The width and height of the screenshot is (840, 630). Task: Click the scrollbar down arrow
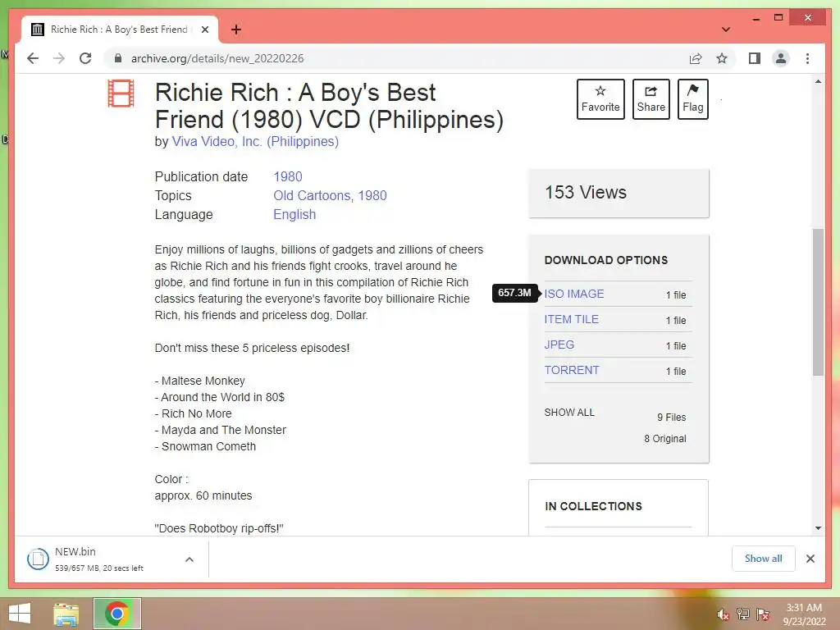coord(818,528)
